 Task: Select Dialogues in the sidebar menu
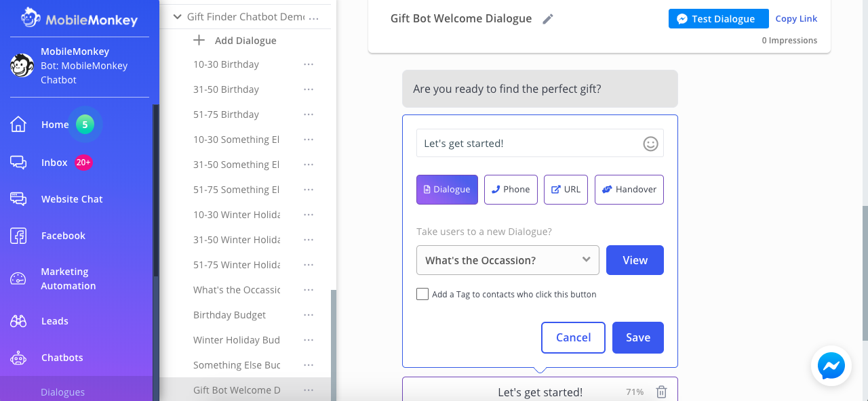tap(64, 392)
